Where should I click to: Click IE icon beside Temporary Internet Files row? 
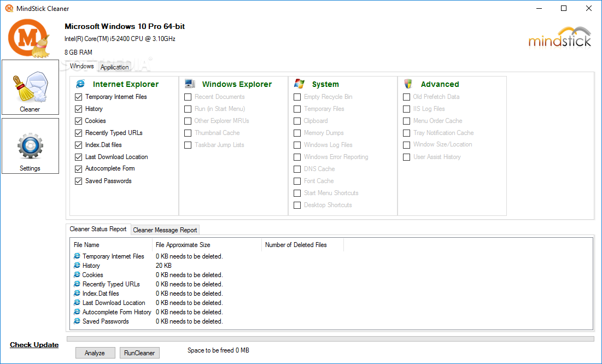(77, 256)
